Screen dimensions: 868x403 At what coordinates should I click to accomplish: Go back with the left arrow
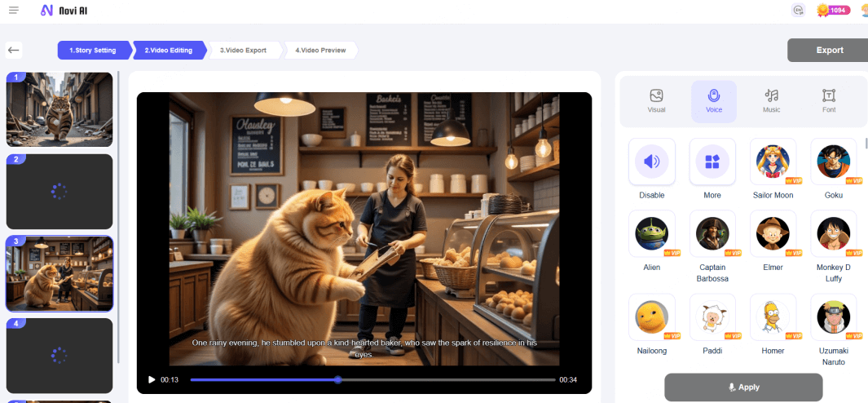pos(14,50)
